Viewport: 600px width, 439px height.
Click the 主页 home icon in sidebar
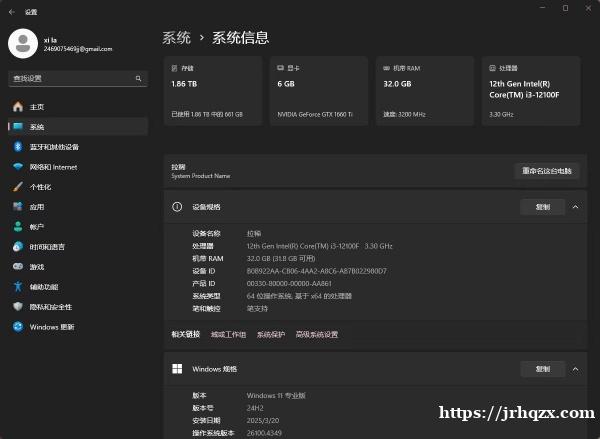coord(18,107)
